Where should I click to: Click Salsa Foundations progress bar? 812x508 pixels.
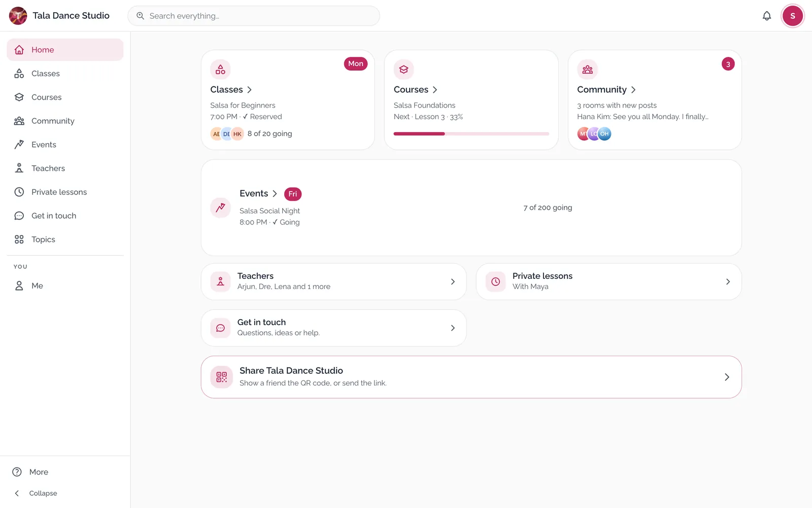(471, 134)
